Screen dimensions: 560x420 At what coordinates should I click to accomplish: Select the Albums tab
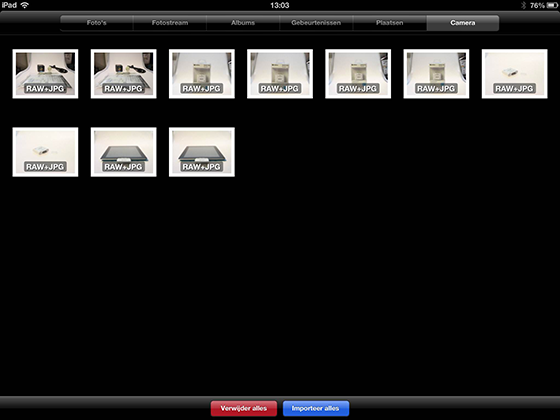[x=243, y=23]
